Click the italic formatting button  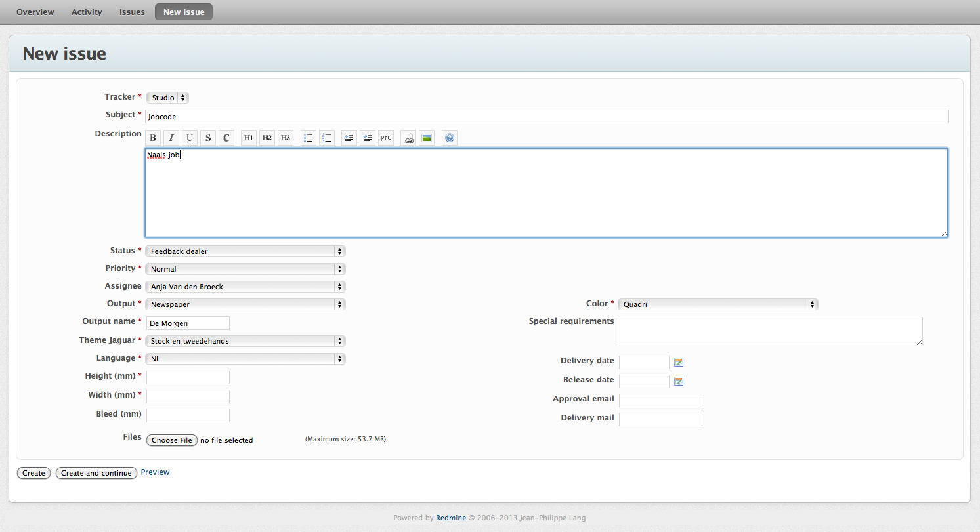[171, 138]
